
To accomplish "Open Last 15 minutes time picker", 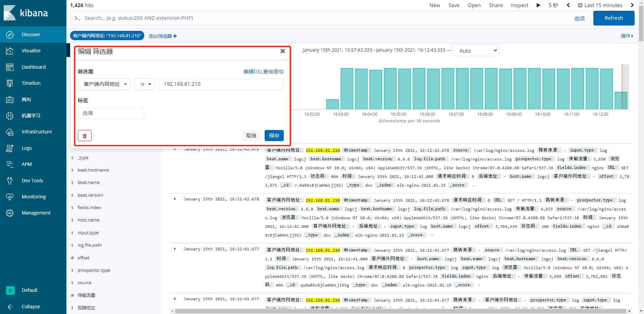I will tap(600, 5).
